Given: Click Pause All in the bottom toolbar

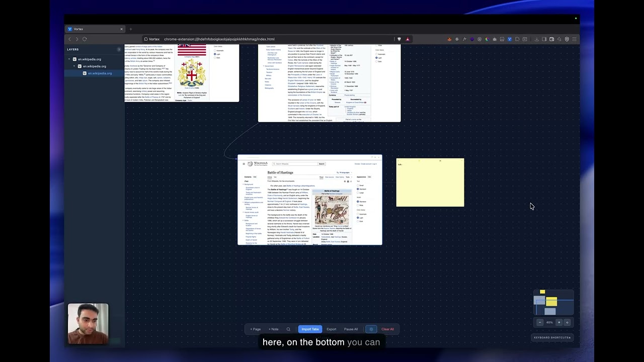Looking at the screenshot, I should pos(351,329).
